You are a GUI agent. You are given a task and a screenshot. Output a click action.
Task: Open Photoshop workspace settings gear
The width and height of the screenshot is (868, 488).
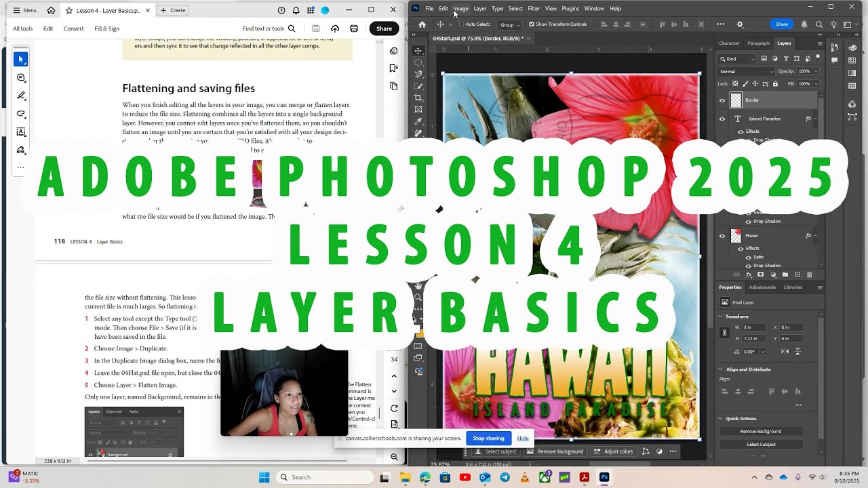pyautogui.click(x=740, y=24)
